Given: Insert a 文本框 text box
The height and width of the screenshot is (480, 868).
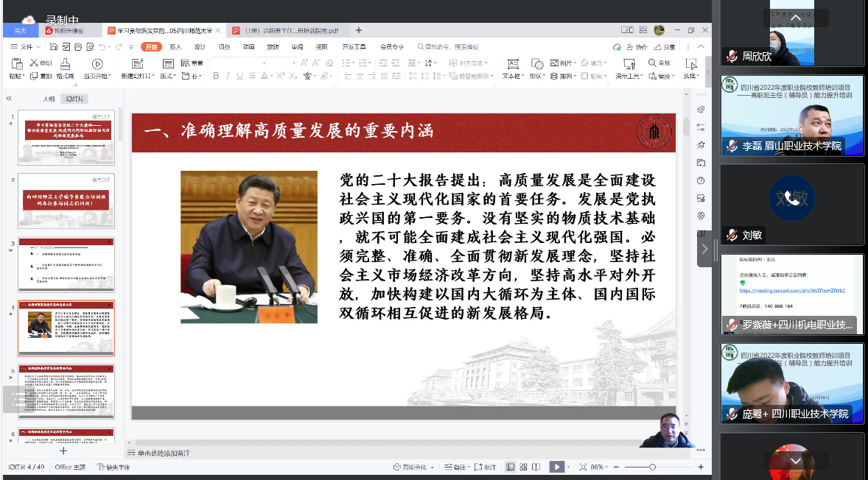Looking at the screenshot, I should pos(513,64).
